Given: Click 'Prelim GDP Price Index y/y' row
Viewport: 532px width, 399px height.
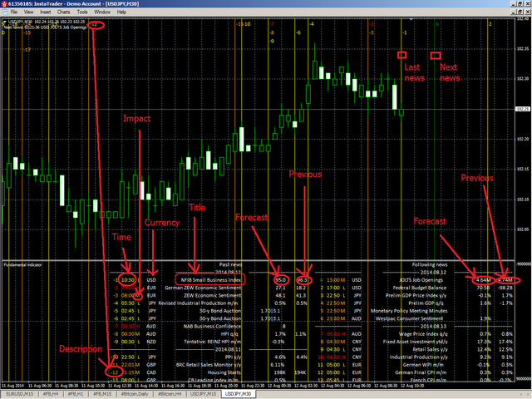Looking at the screenshot, I should (416, 295).
